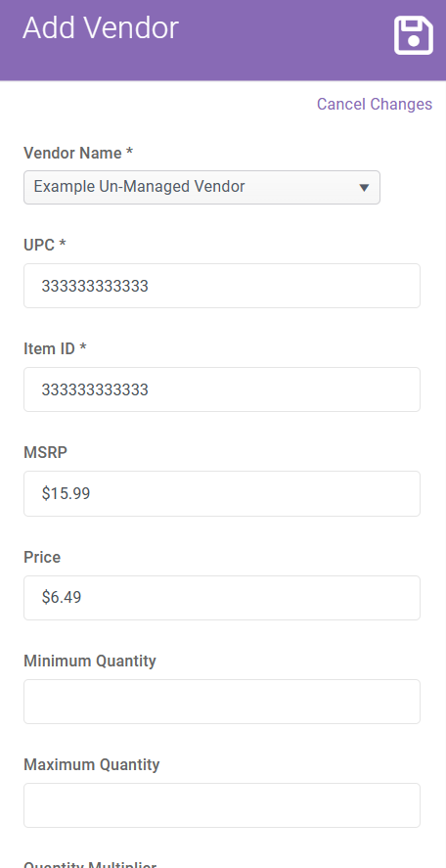Select the Item ID text box
Image resolution: width=446 pixels, height=868 pixels.
(x=222, y=389)
